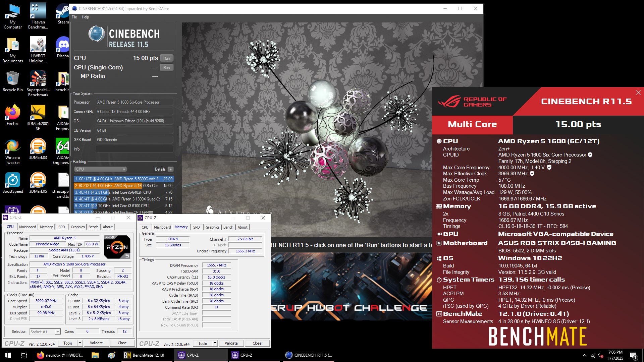Screen dimensions: 644x362
Task: Open BoostSpeed desktop icon
Action: [x=13, y=183]
